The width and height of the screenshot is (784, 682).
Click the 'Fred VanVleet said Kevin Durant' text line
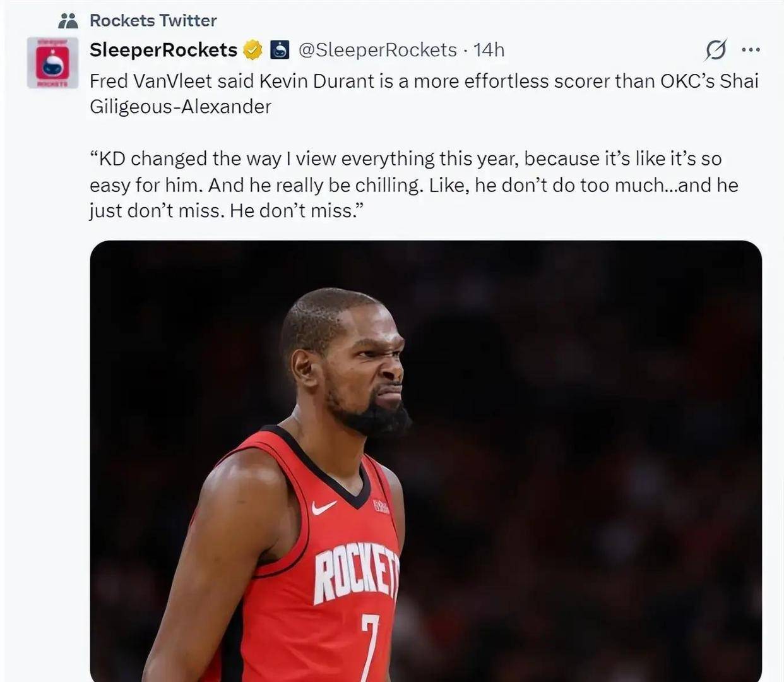pos(423,81)
